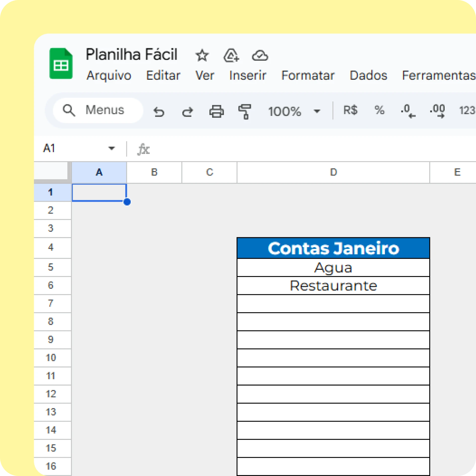Print the spreadsheet

click(x=216, y=111)
